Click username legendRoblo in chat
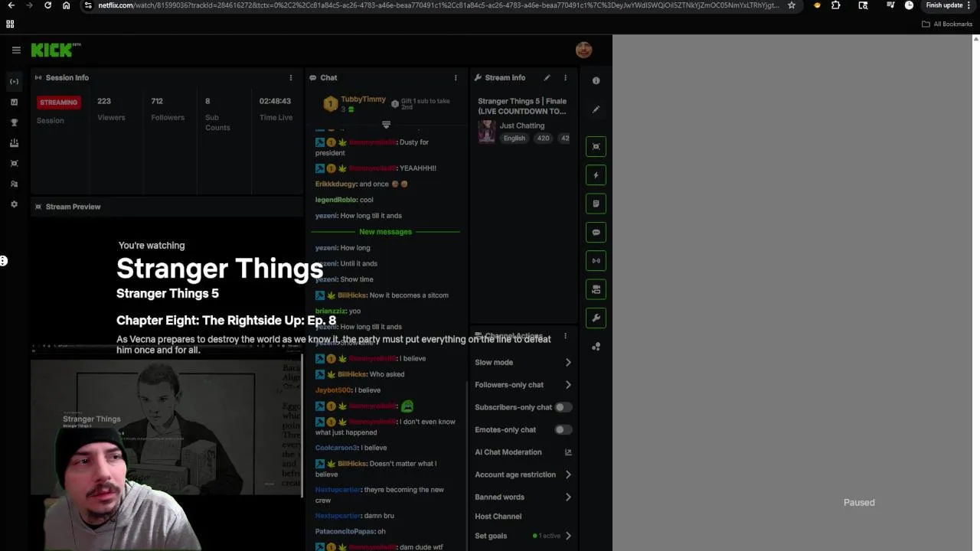This screenshot has width=980, height=551. 336,200
